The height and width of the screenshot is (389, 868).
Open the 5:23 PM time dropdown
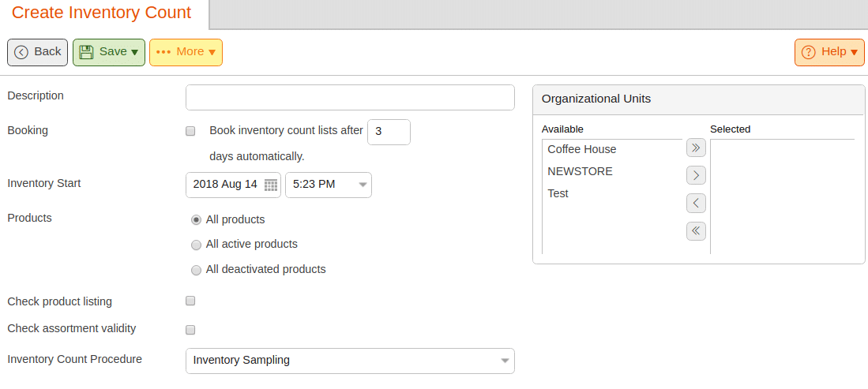329,185
